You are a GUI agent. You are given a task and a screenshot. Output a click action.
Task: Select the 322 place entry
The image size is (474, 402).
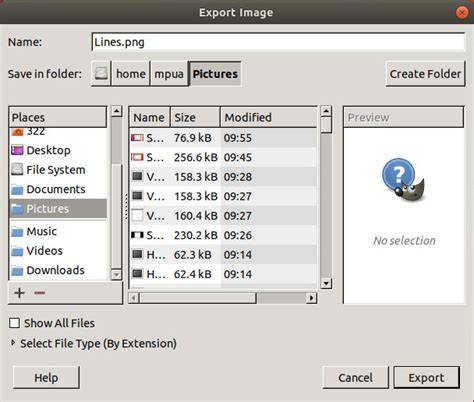click(x=58, y=132)
